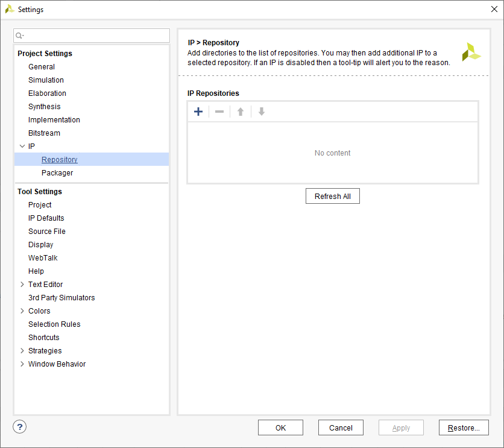Open Synthesis settings page

click(x=45, y=106)
